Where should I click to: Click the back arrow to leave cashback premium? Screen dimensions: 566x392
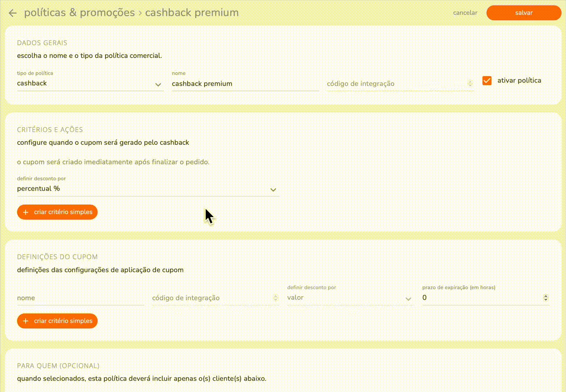click(x=12, y=13)
